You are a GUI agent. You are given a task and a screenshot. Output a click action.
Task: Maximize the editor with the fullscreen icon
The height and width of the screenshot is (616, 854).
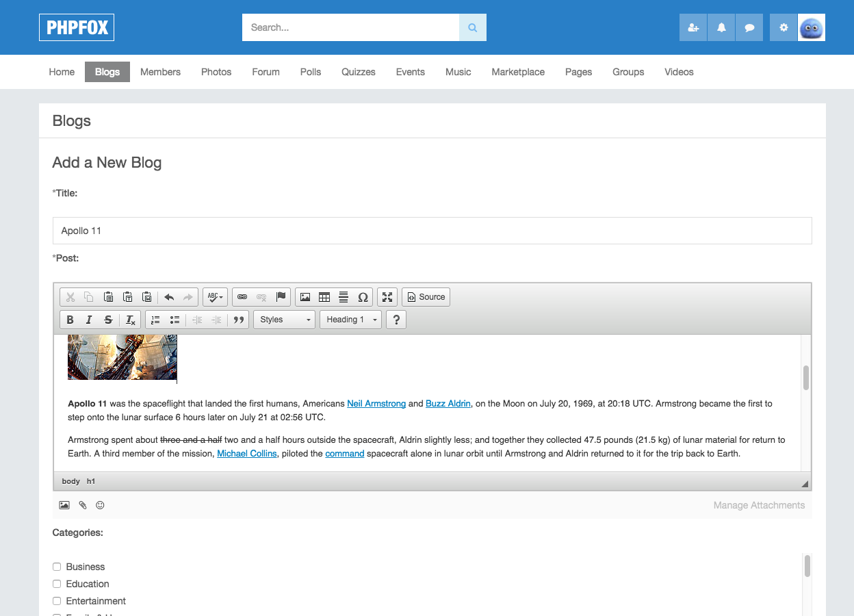[x=387, y=297]
